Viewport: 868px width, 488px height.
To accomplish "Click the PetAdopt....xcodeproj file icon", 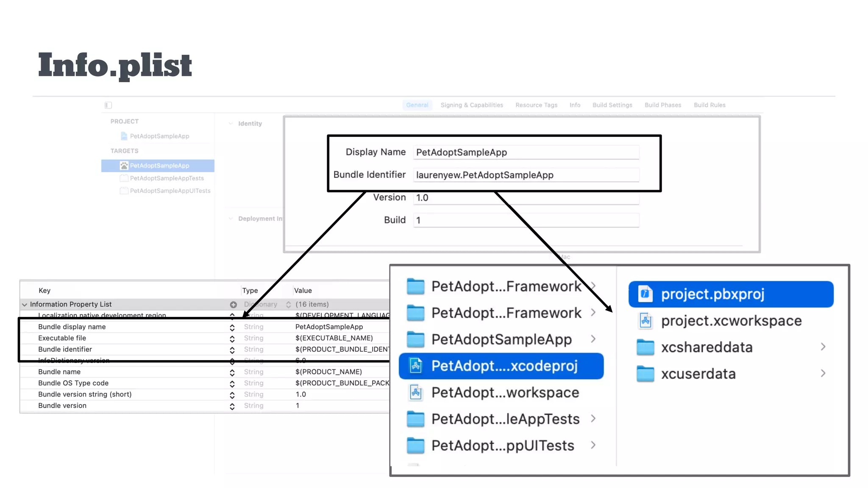I will [x=415, y=366].
